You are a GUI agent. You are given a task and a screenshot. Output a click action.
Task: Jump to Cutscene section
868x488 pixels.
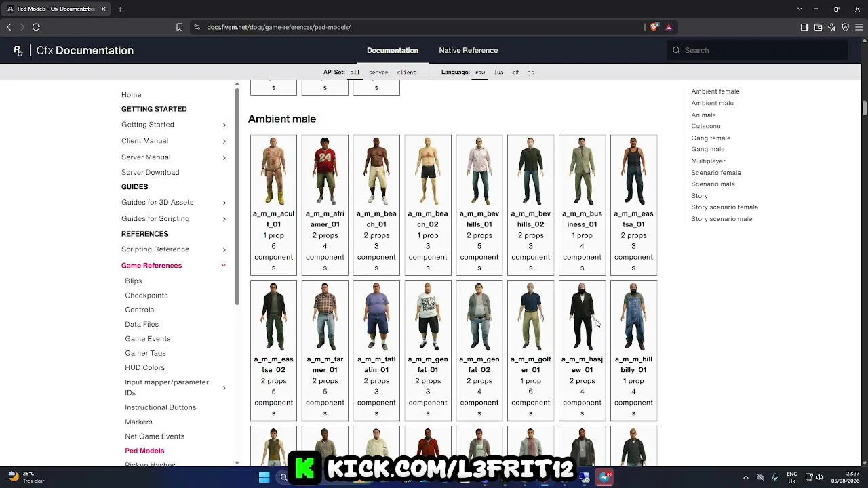[706, 126]
